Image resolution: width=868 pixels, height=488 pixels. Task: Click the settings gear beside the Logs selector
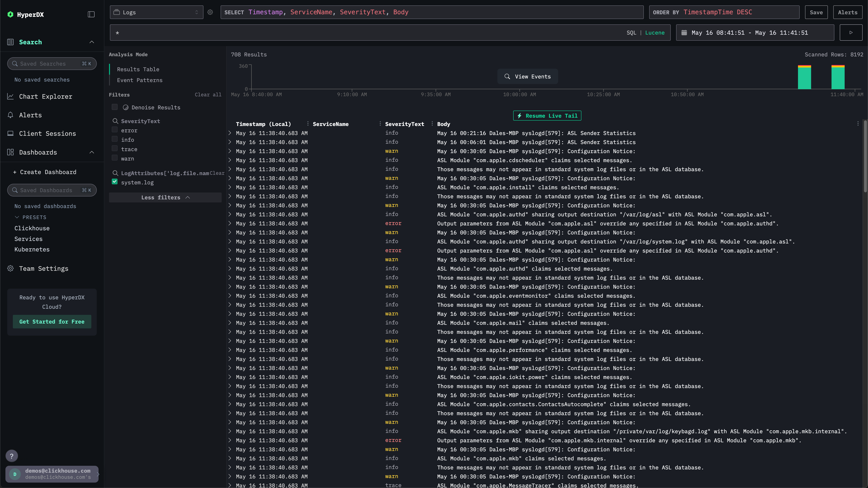(x=210, y=12)
